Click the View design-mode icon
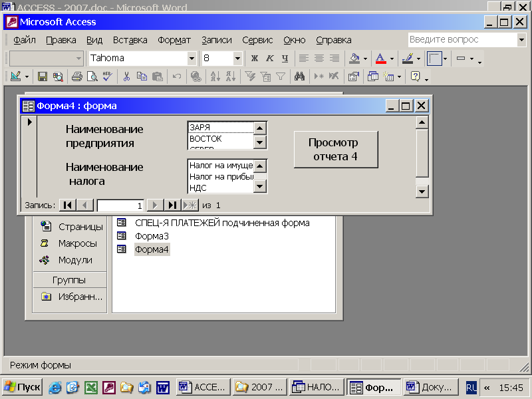This screenshot has width=532, height=399. (x=15, y=76)
